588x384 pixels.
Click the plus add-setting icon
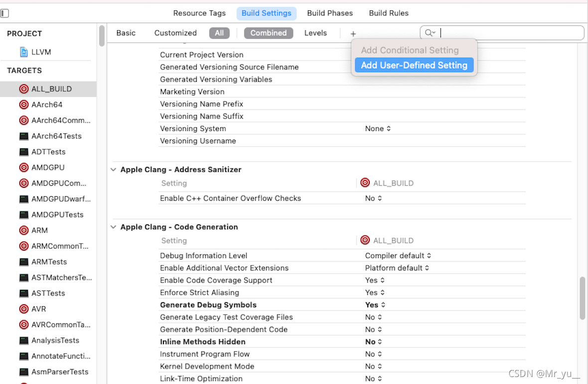click(353, 34)
